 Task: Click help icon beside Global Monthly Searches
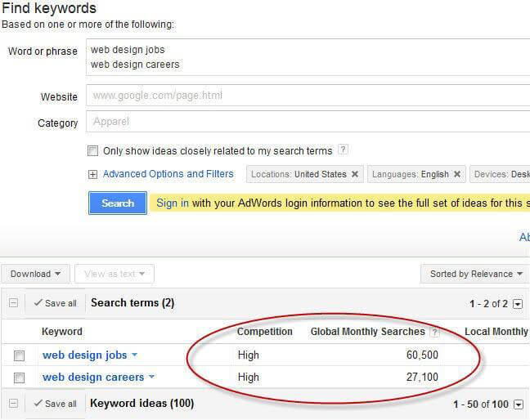pos(434,333)
